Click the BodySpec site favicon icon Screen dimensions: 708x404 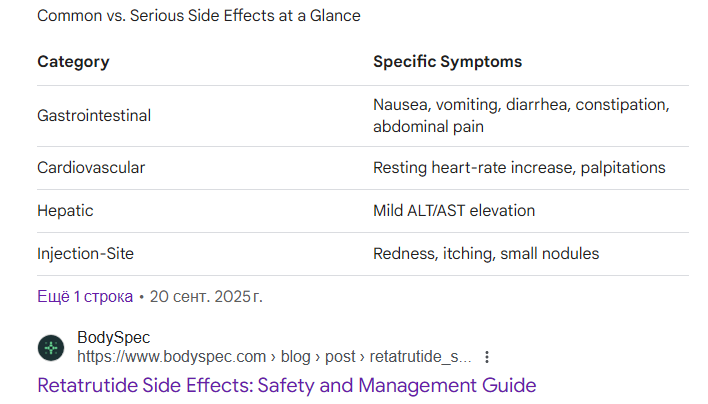pyautogui.click(x=51, y=347)
